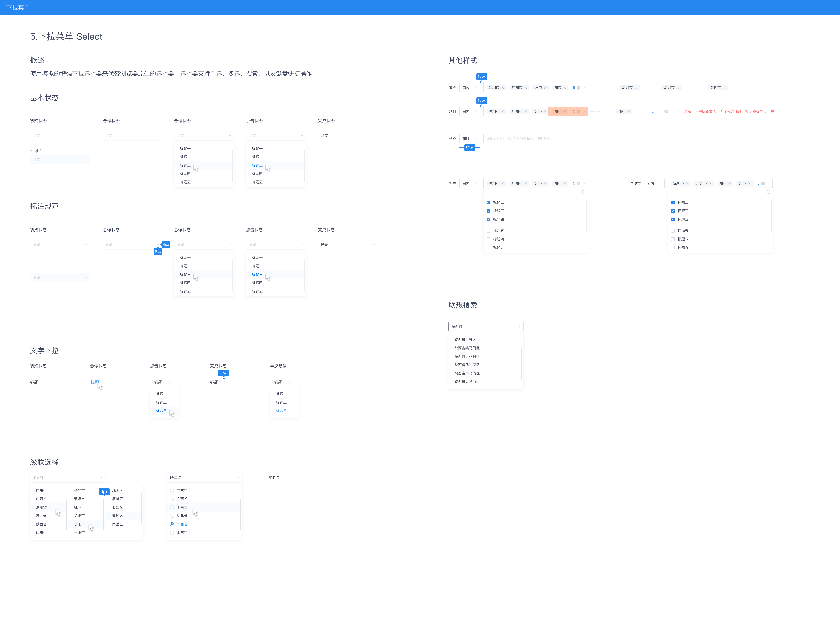Uncheck 标题二 in the 客户 checkbox list
The image size is (840, 637).
tap(488, 203)
